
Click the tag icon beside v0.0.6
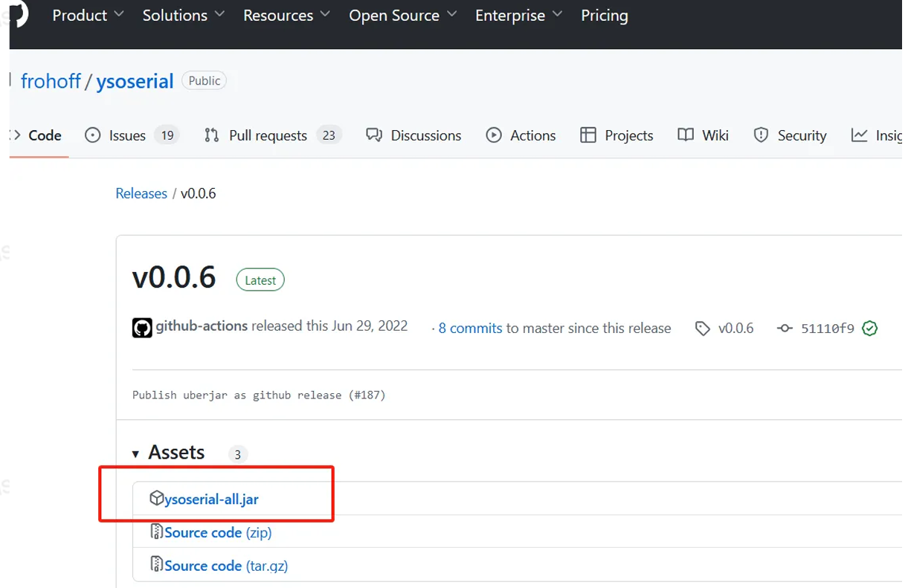pyautogui.click(x=703, y=329)
